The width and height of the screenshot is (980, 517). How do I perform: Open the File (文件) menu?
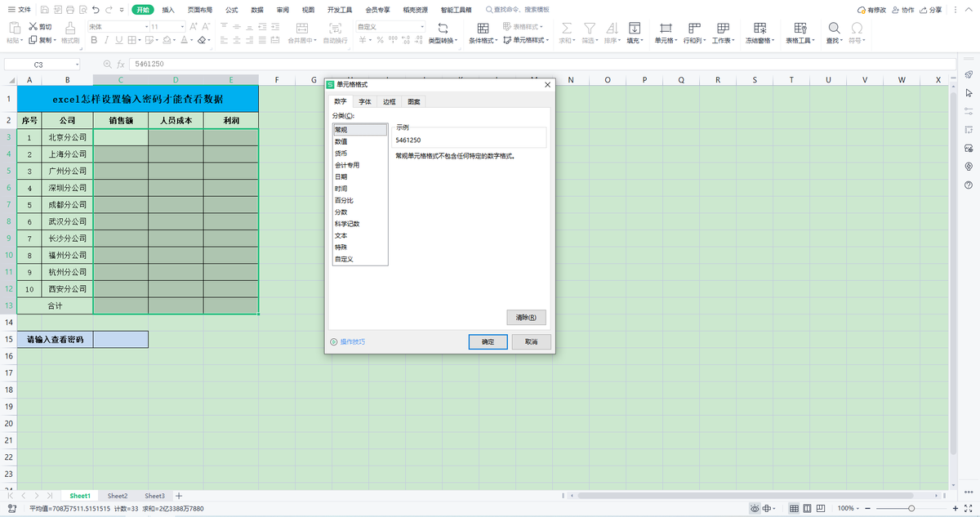click(x=20, y=10)
